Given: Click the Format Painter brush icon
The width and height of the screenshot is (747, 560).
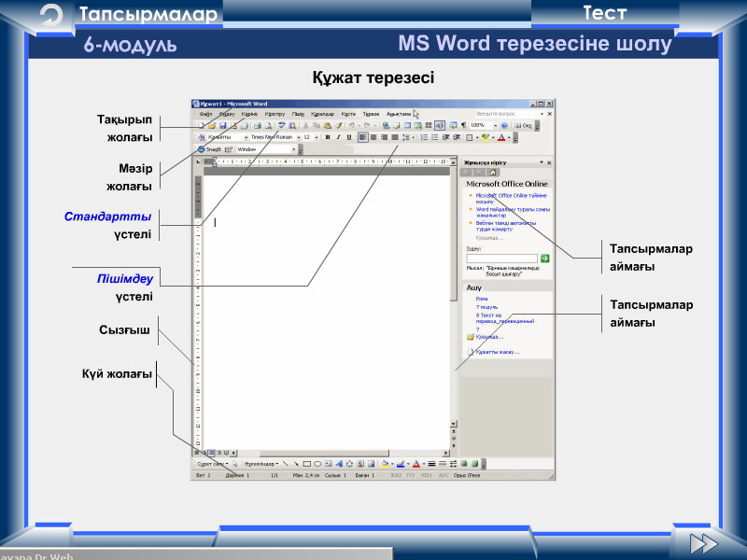Looking at the screenshot, I should [338, 126].
